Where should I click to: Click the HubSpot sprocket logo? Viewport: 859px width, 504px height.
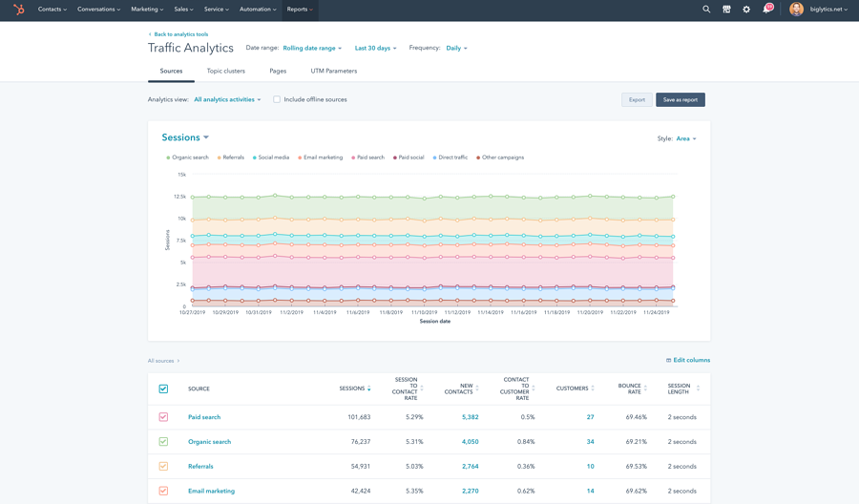[19, 10]
